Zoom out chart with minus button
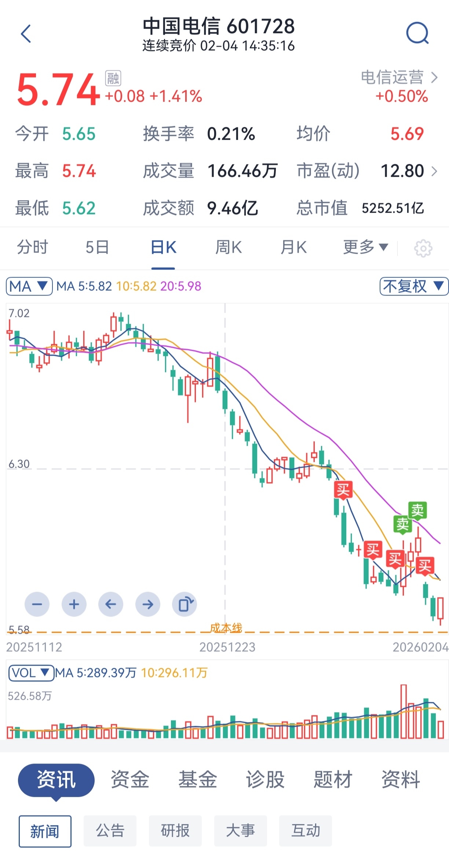 click(x=37, y=604)
